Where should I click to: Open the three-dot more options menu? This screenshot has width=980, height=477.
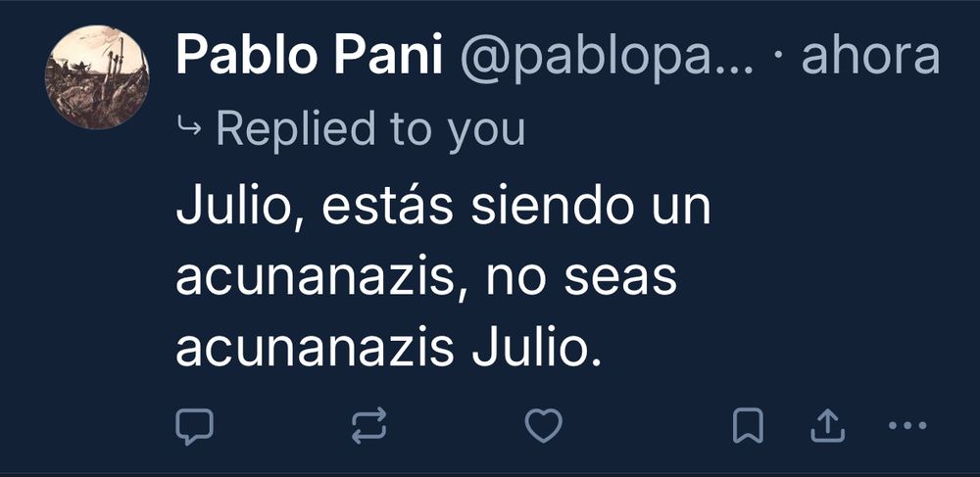907,426
